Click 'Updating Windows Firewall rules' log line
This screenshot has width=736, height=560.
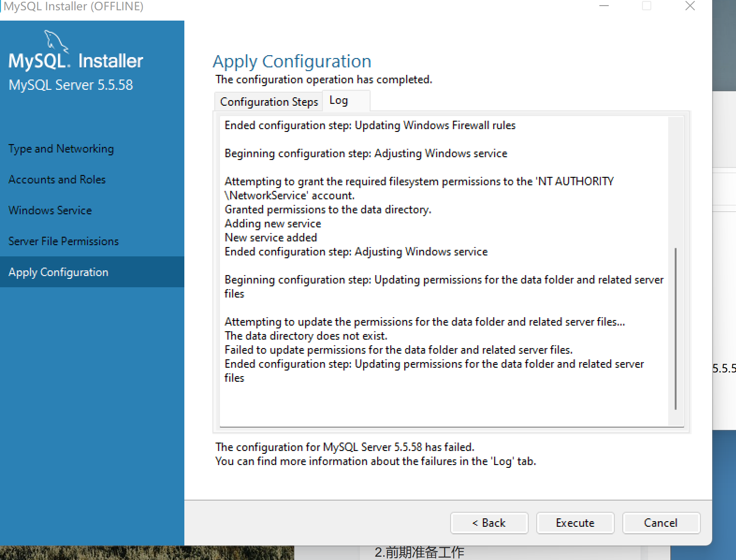[370, 125]
